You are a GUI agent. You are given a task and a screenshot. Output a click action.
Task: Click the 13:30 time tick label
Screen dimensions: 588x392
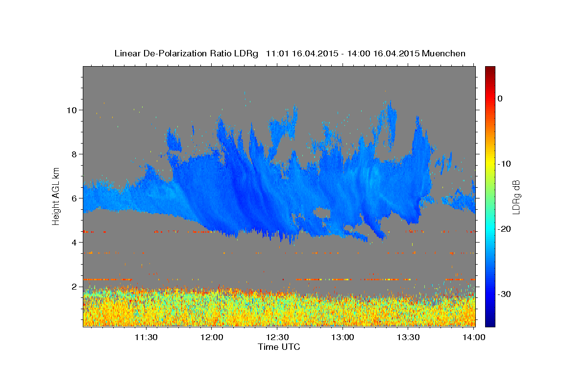pyautogui.click(x=408, y=337)
